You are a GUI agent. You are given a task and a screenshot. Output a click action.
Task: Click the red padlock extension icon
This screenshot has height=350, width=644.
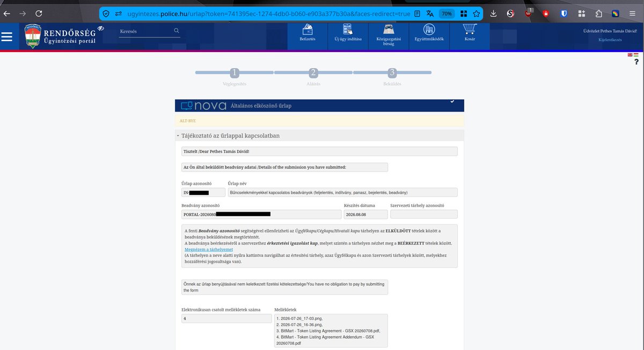(x=546, y=13)
